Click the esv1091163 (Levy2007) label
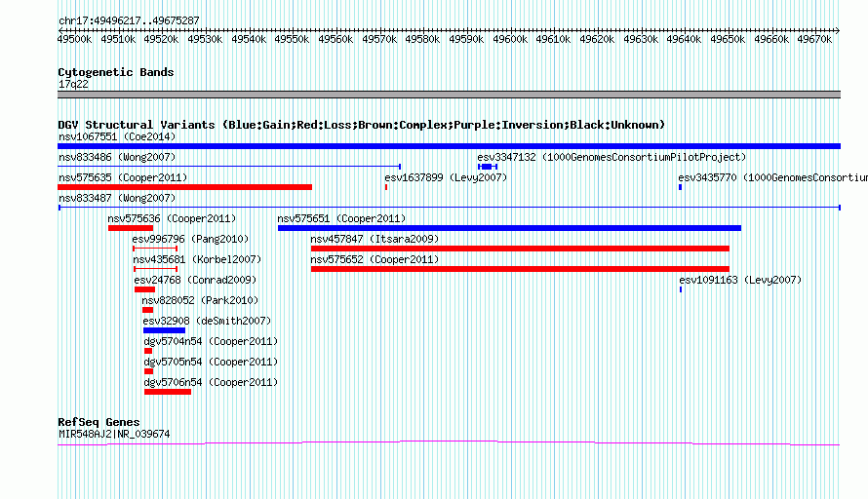Image resolution: width=868 pixels, height=499 pixels. pos(740,280)
